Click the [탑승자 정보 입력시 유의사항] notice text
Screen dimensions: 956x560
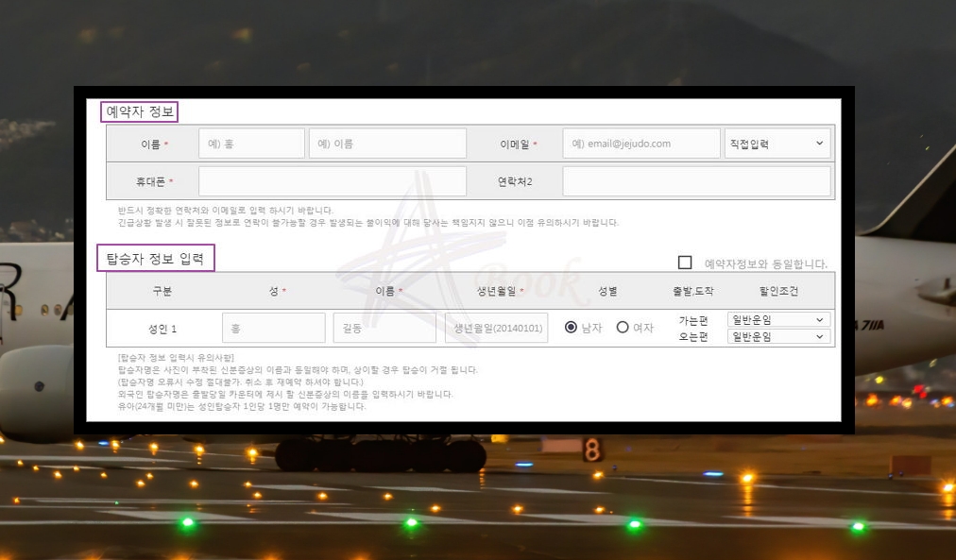click(176, 358)
